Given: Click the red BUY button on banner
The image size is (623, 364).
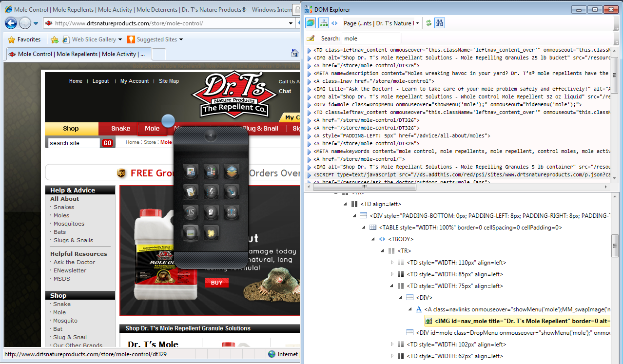Looking at the screenshot, I should click(216, 283).
